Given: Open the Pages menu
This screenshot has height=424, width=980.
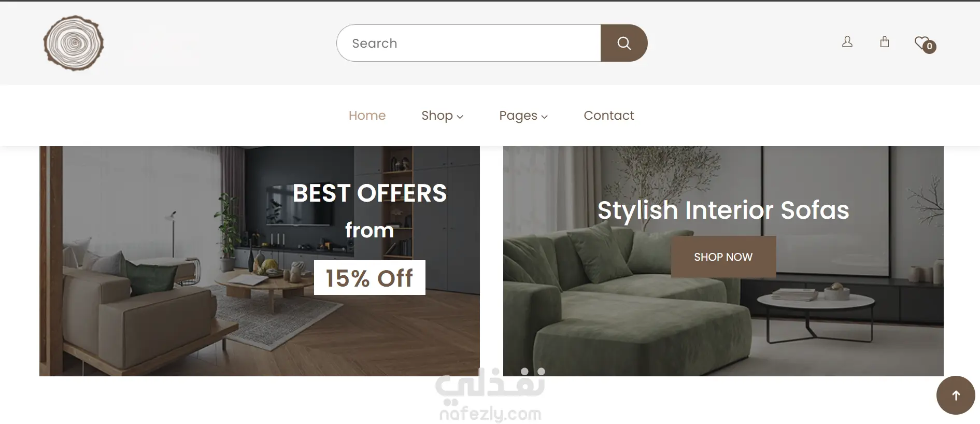Looking at the screenshot, I should [518, 116].
